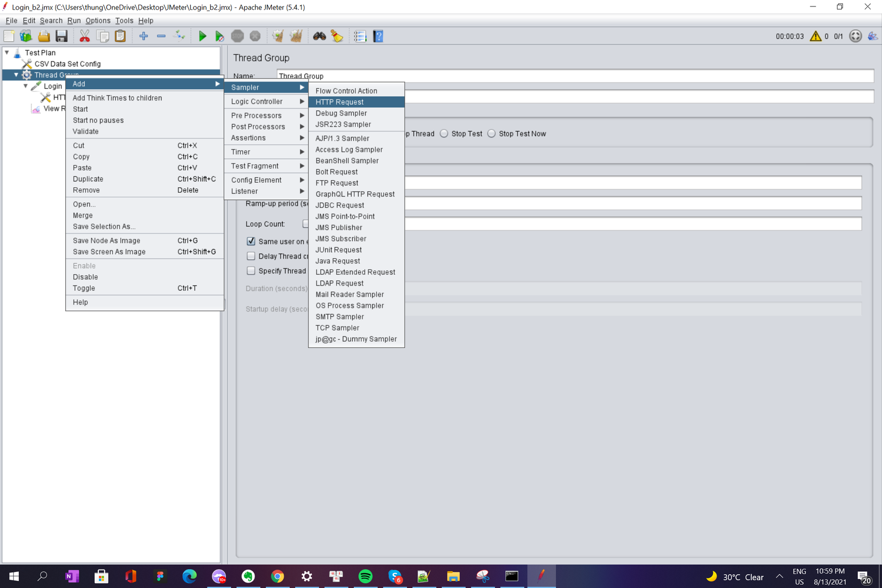Open the Function Helper dialog icon
The height and width of the screenshot is (588, 882).
360,36
